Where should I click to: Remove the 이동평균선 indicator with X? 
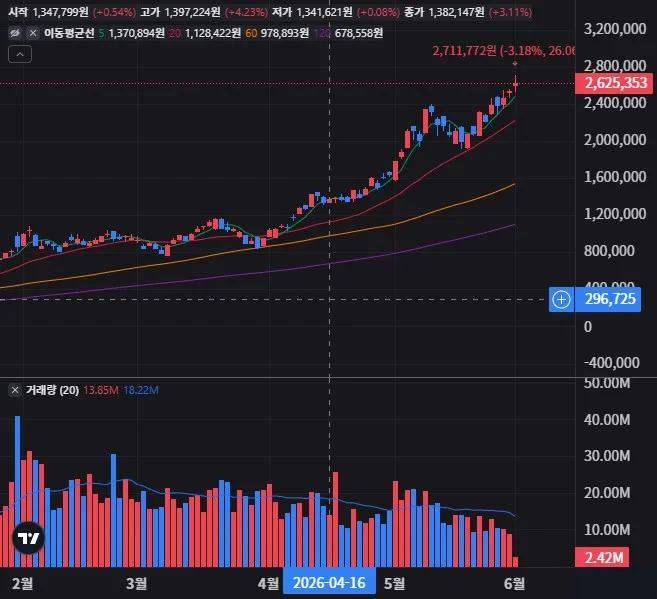pyautogui.click(x=33, y=33)
